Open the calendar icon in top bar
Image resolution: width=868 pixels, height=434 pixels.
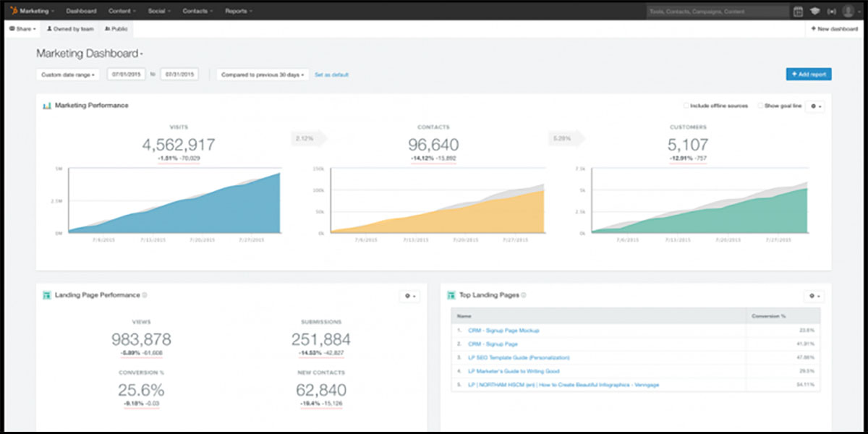(x=799, y=12)
